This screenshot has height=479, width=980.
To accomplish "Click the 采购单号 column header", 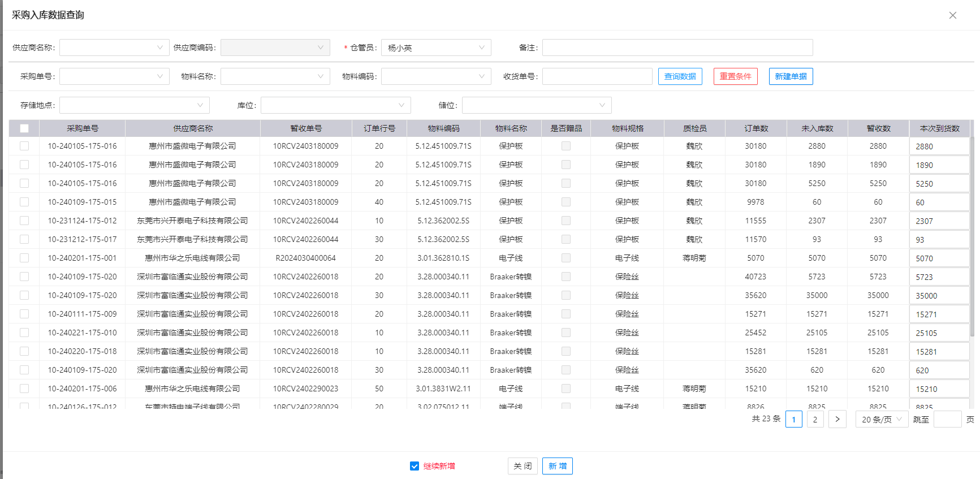I will point(83,128).
